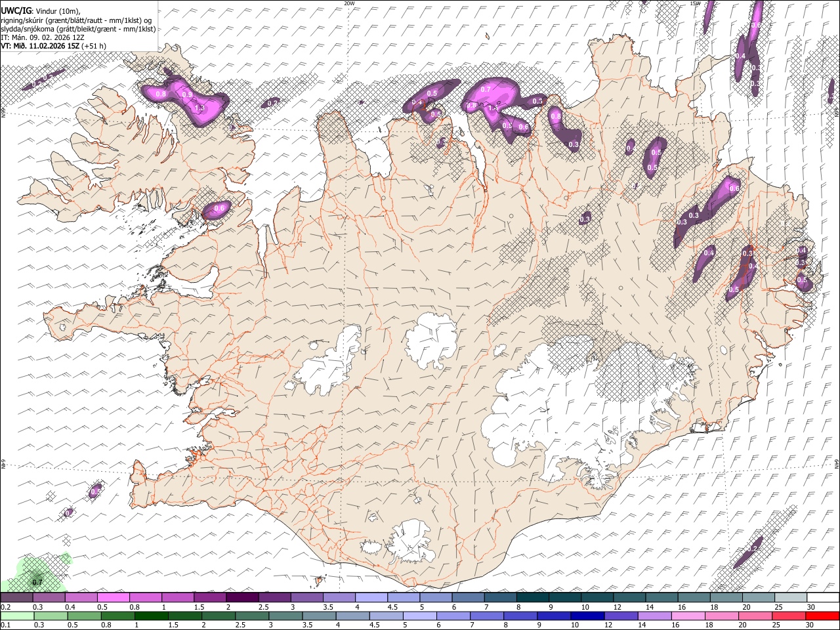840x630 pixels.
Task: Click the title 'UWC/IG: Vindur (10m)'
Action: click(40, 11)
